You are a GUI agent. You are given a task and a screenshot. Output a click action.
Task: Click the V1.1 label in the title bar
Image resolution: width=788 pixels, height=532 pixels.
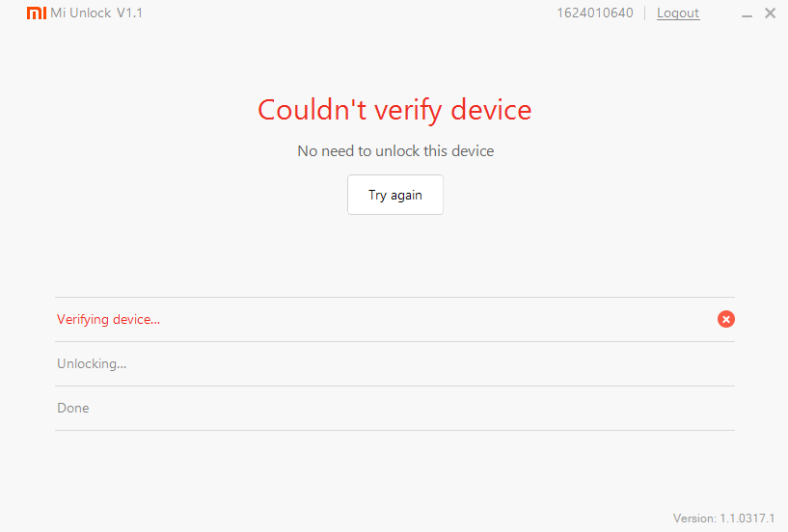[129, 13]
